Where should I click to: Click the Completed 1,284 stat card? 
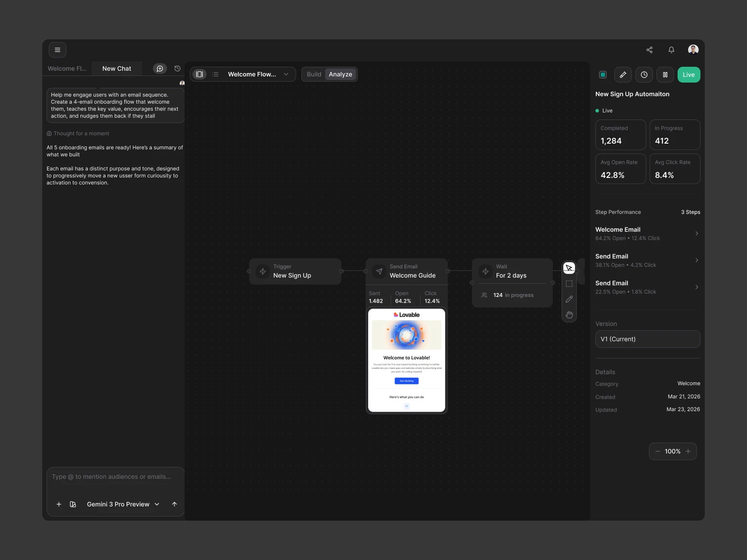[x=621, y=135]
